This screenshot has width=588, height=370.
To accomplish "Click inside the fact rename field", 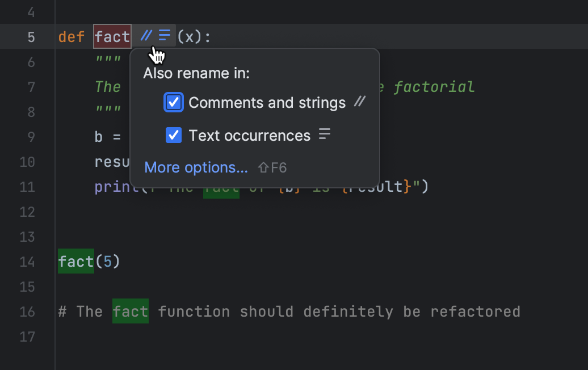I will tap(112, 36).
